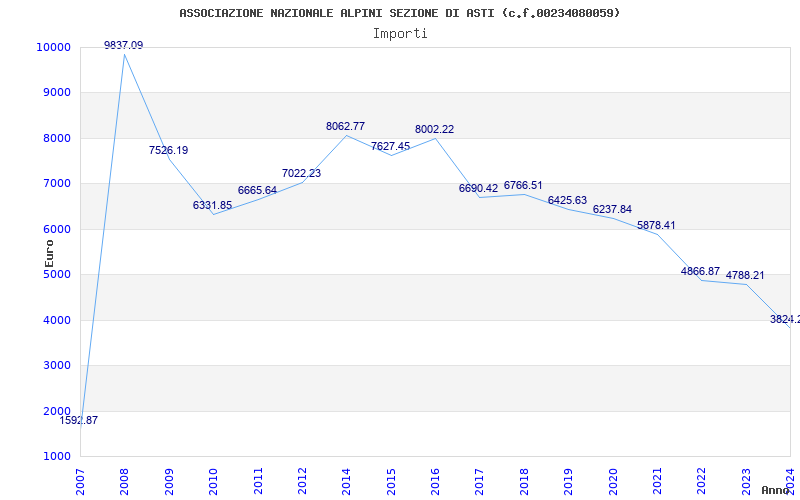Click the Euro axis title
This screenshot has height=500, width=800.
[x=49, y=253]
